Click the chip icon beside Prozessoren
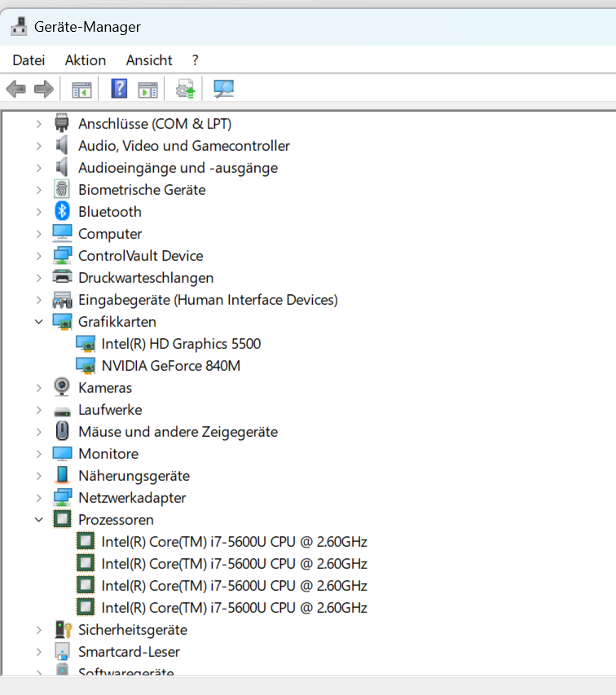The width and height of the screenshot is (616, 695). tap(62, 519)
